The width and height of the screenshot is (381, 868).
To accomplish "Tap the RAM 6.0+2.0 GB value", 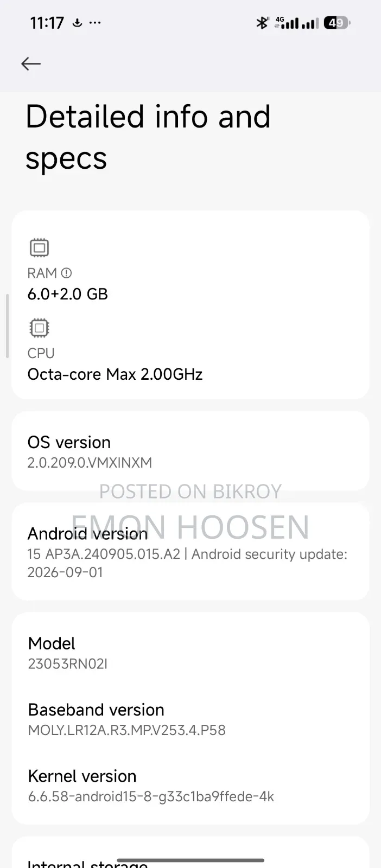I will point(68,294).
